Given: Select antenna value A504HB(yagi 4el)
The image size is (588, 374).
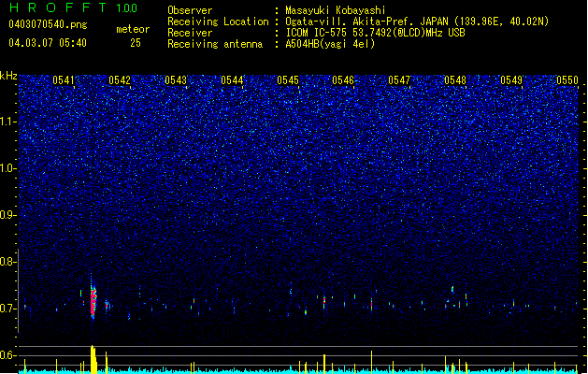Looking at the screenshot, I should [x=330, y=44].
